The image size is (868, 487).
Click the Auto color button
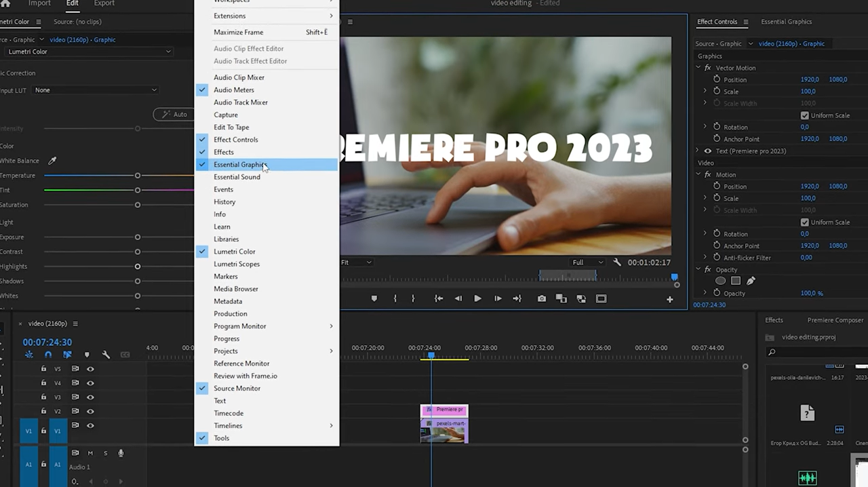tap(174, 115)
